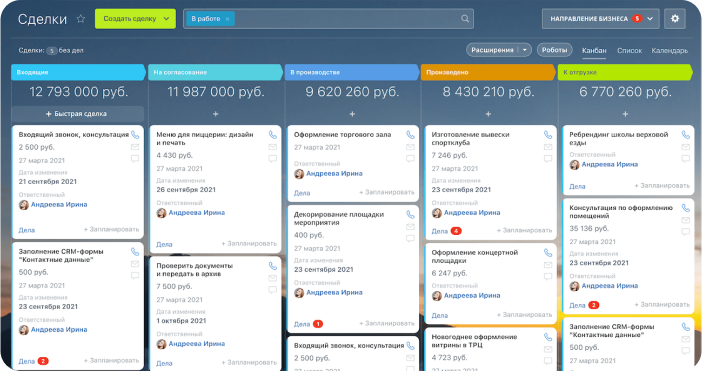
Task: Click total '6 770 260 руб.' in К отгрузке
Action: (x=625, y=92)
